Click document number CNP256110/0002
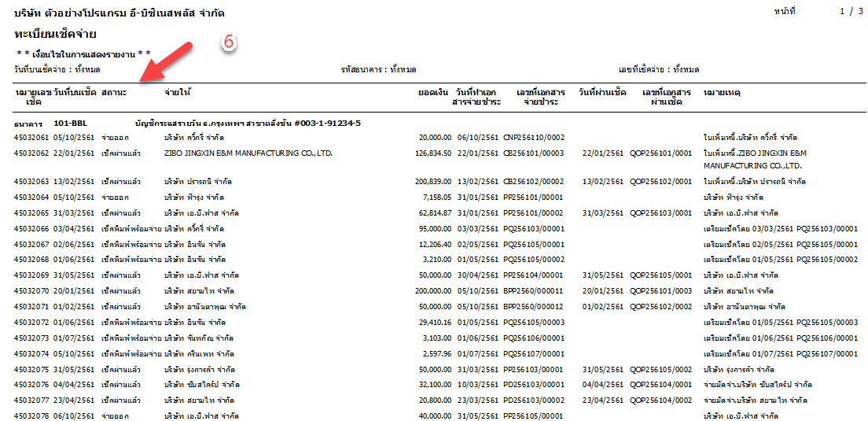The height and width of the screenshot is (421, 868). point(533,137)
